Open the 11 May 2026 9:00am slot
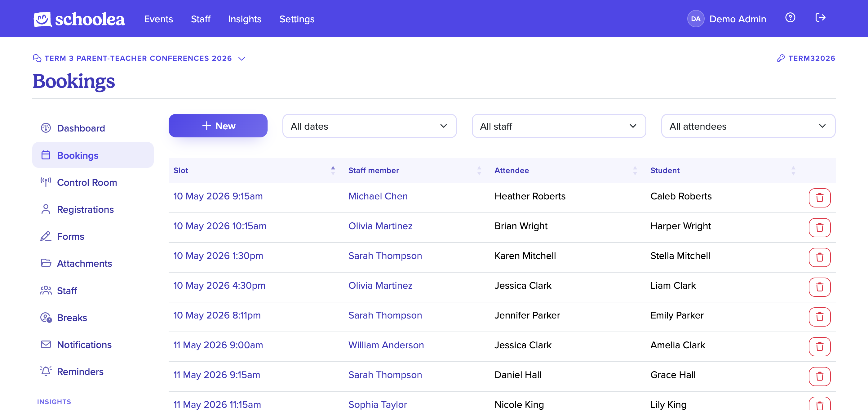The height and width of the screenshot is (410, 868). point(218,345)
